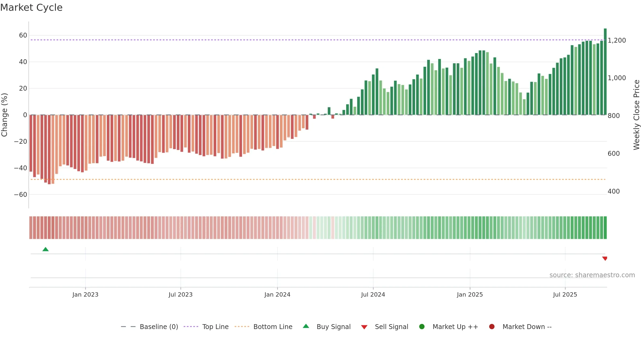Toggle Top Line legend entry
This screenshot has width=644, height=362.
click(x=206, y=327)
